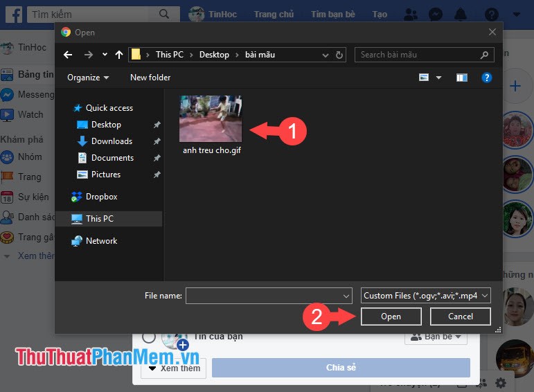Viewport: 534px width, 392px height.
Task: Click the Facebook Tìm kiếm search box
Action: [103, 15]
